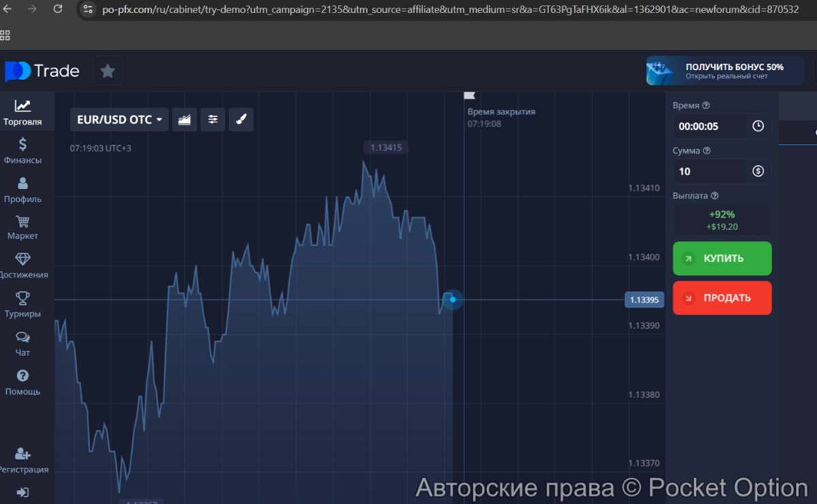Click the 1.13415 chart high label
The image size is (817, 504).
coord(385,148)
